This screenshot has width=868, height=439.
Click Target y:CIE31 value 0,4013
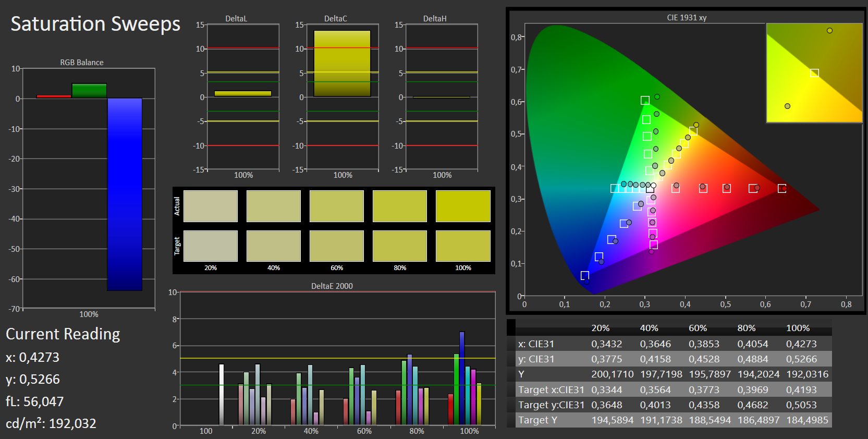656,405
